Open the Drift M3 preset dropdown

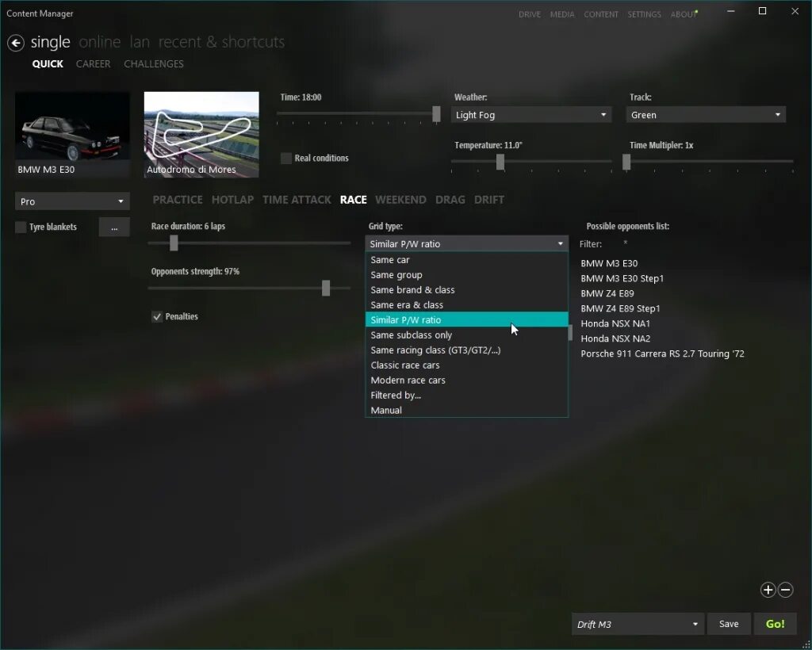coord(638,624)
